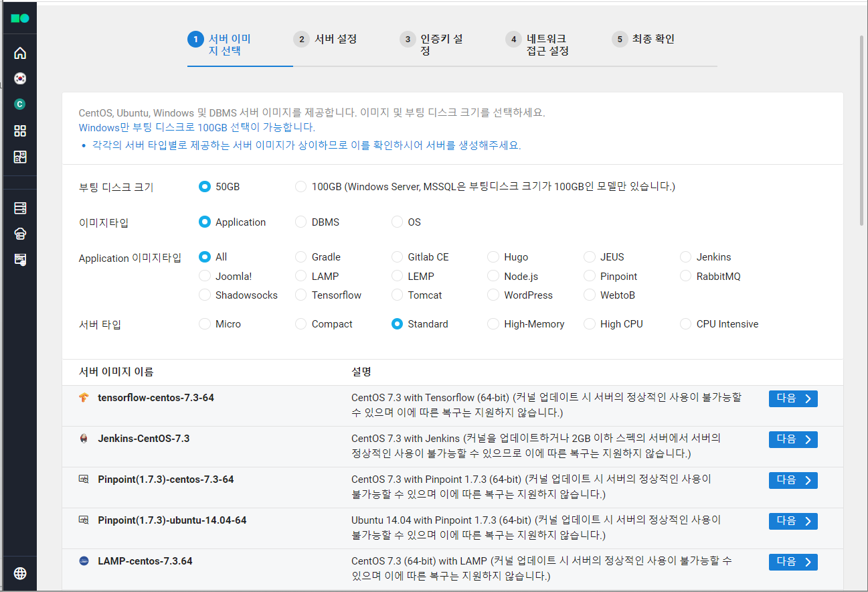Filter images by LEMP

pyautogui.click(x=398, y=277)
